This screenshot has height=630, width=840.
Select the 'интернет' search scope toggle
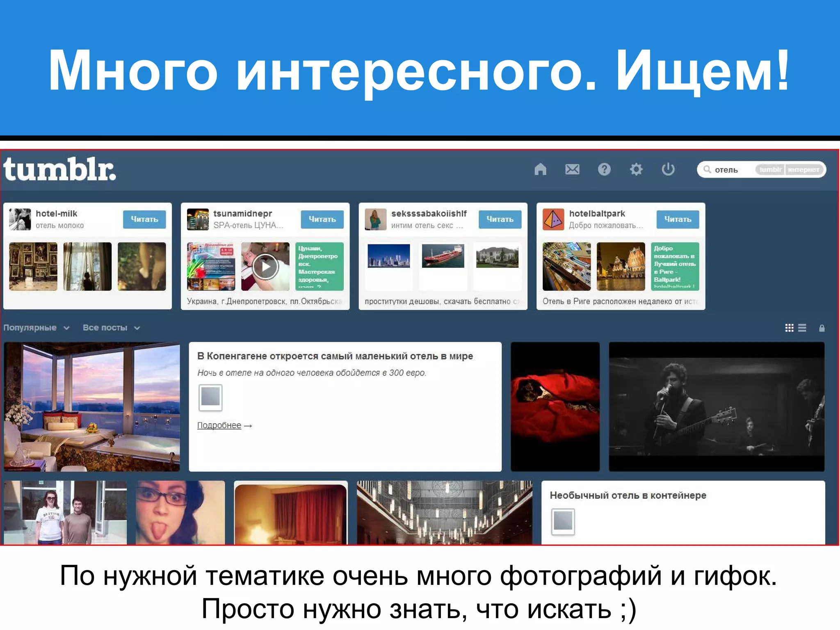[803, 169]
